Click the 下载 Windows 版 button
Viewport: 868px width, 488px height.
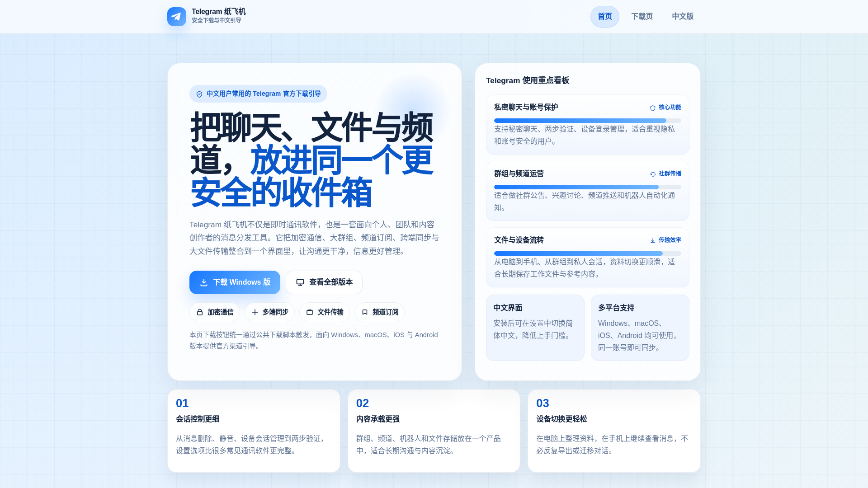pyautogui.click(x=235, y=282)
